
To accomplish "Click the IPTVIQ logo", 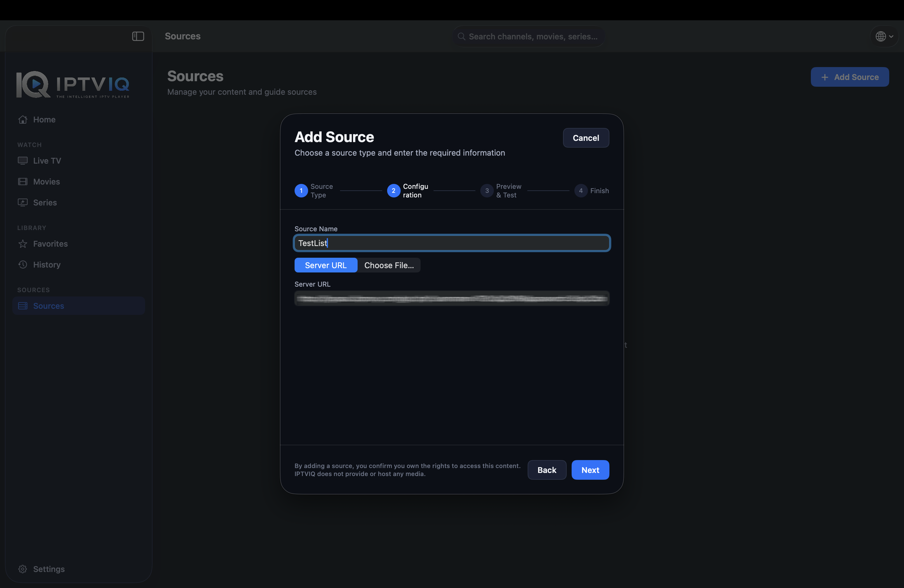I will (72, 84).
